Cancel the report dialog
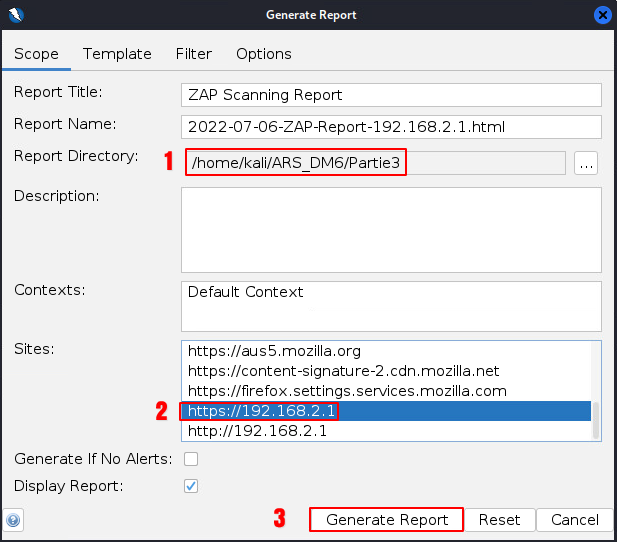Viewport: 617px width, 542px height. tap(575, 520)
